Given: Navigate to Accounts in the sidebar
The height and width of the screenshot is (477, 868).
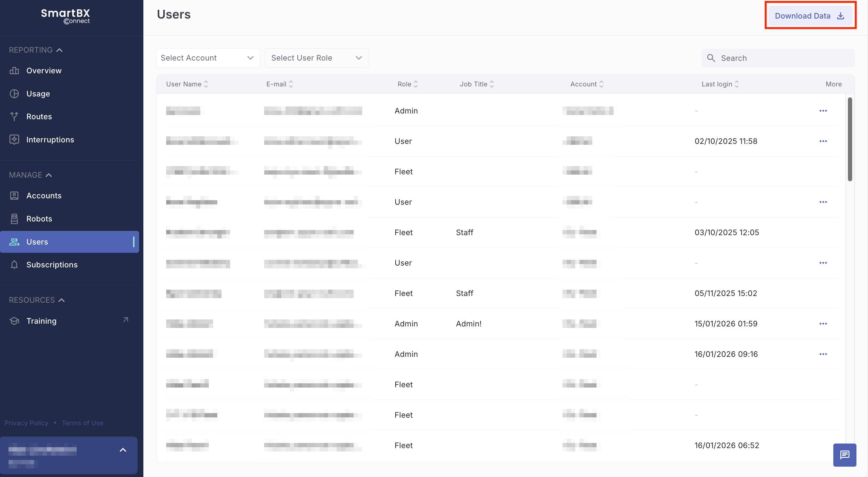Looking at the screenshot, I should (x=44, y=196).
